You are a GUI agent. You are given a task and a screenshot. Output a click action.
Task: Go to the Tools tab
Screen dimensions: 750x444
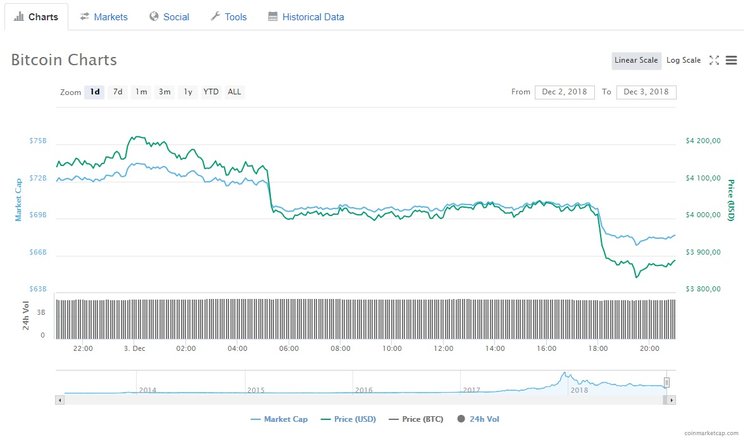[x=229, y=17]
